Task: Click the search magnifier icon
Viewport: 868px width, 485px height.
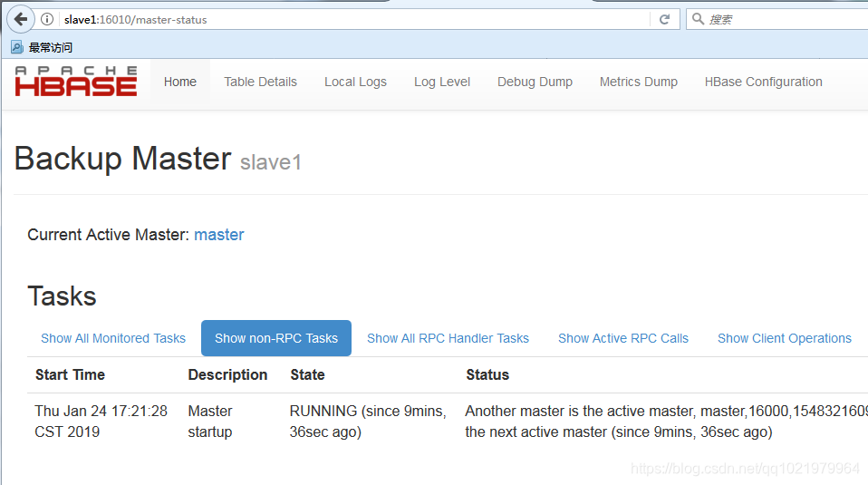Action: [x=698, y=19]
